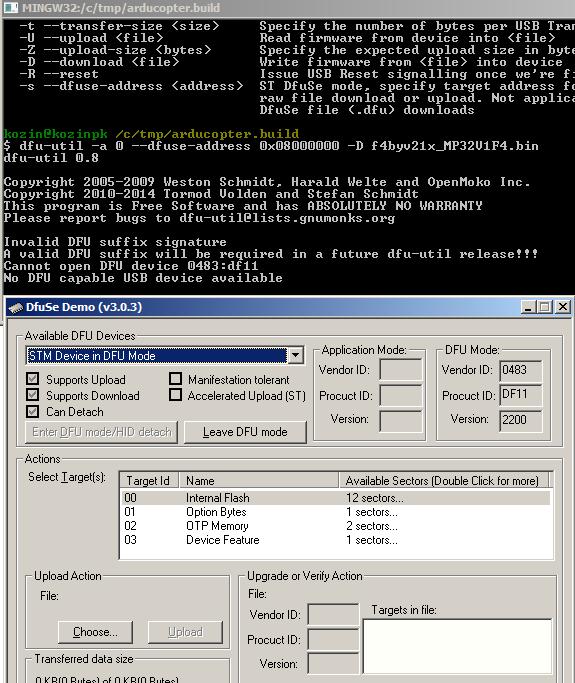
Task: Click the Name column header
Action: coord(259,480)
